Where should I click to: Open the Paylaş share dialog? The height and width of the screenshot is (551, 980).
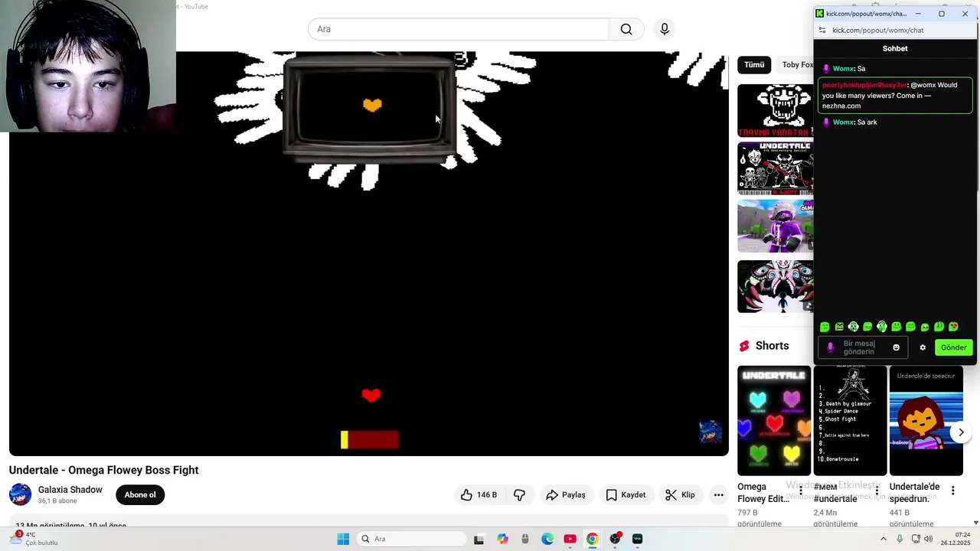pos(566,495)
